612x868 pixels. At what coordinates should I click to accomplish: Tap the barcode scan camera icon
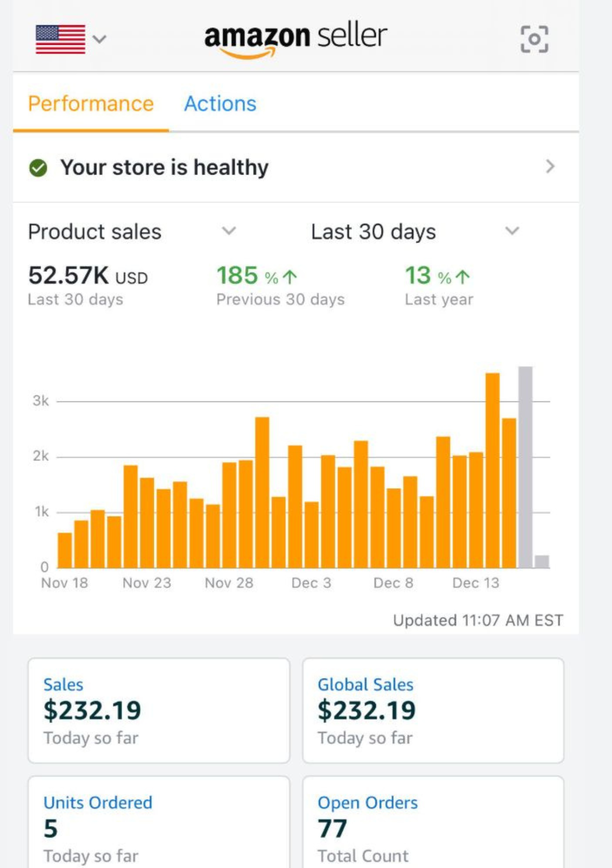click(x=534, y=39)
